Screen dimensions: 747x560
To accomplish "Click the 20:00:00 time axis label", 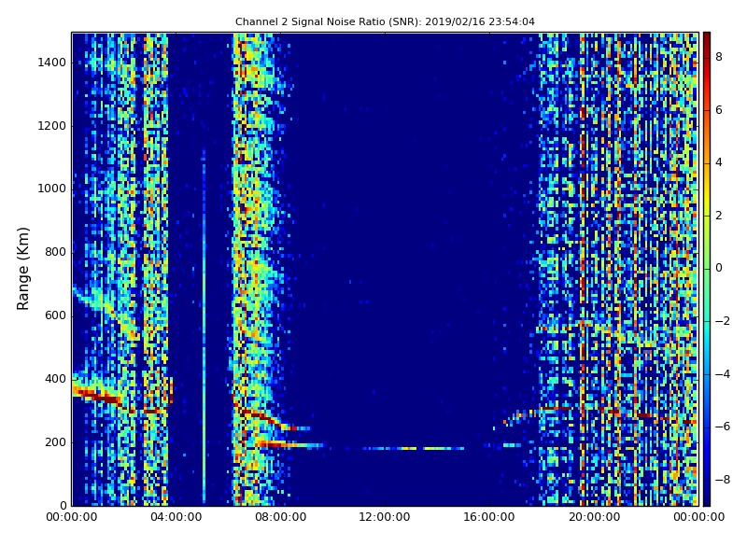I will point(594,517).
